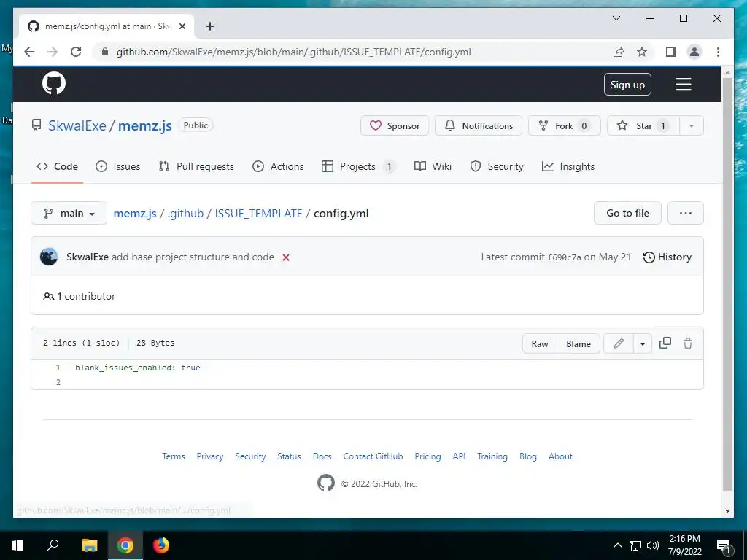Open Windows Start menu
The image size is (747, 560).
click(18, 545)
